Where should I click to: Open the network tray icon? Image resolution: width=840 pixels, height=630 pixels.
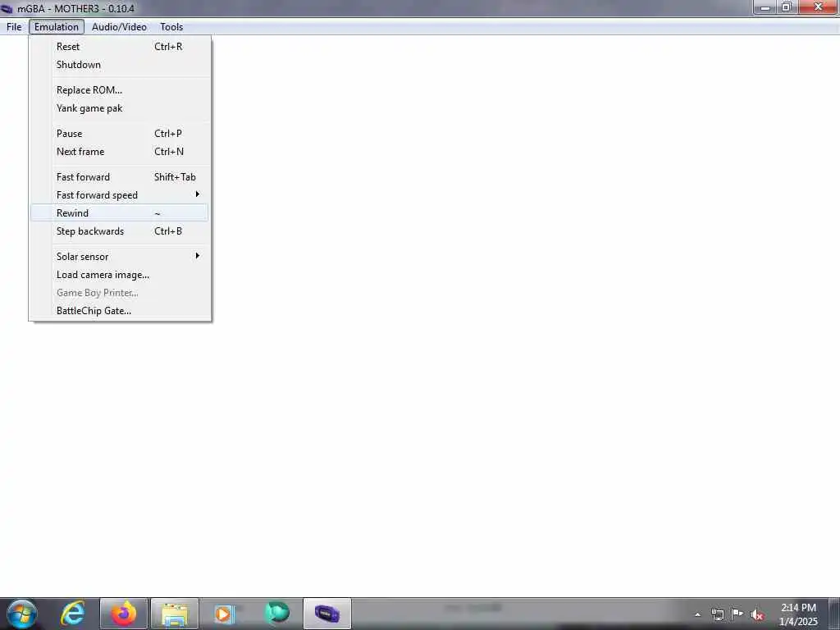tap(717, 614)
